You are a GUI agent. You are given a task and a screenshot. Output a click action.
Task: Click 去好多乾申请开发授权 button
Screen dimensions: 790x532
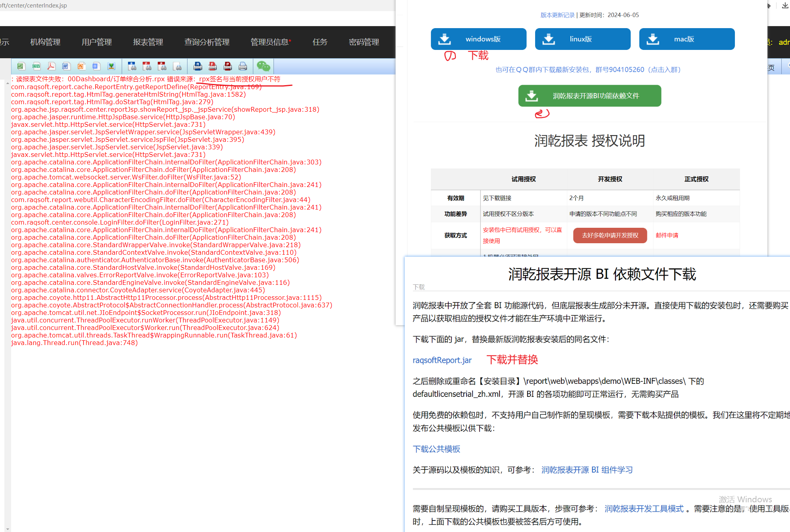(x=610, y=235)
